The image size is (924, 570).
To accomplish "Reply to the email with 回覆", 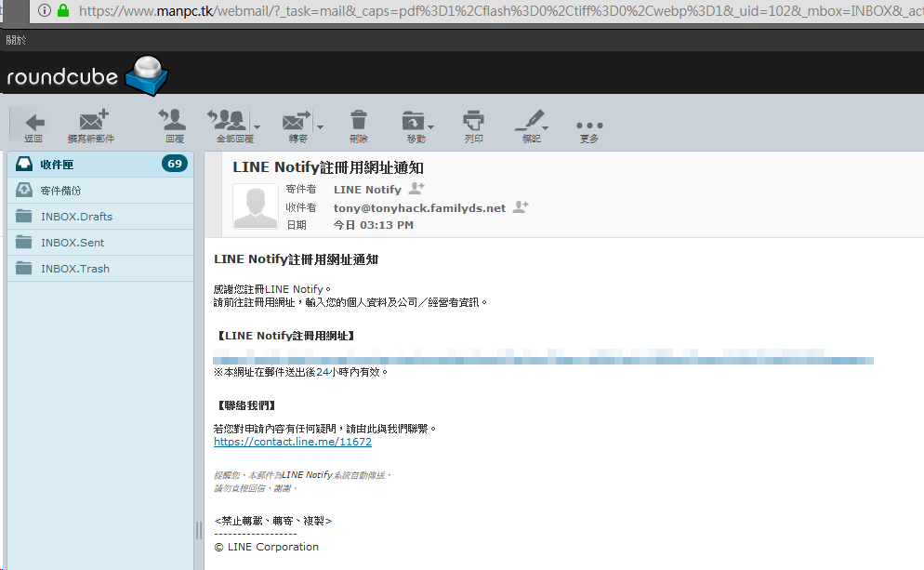I will [175, 126].
